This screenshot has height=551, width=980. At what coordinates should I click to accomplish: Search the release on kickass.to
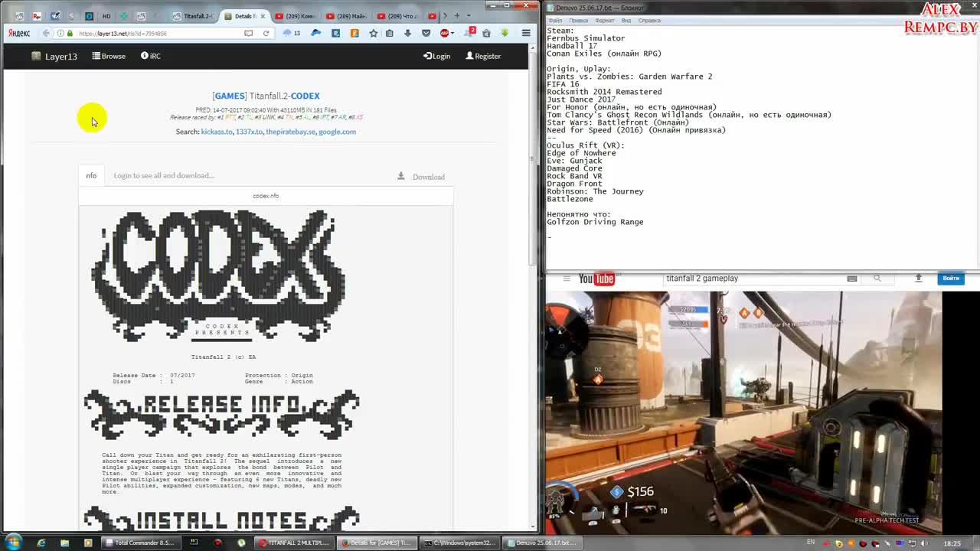pos(217,132)
